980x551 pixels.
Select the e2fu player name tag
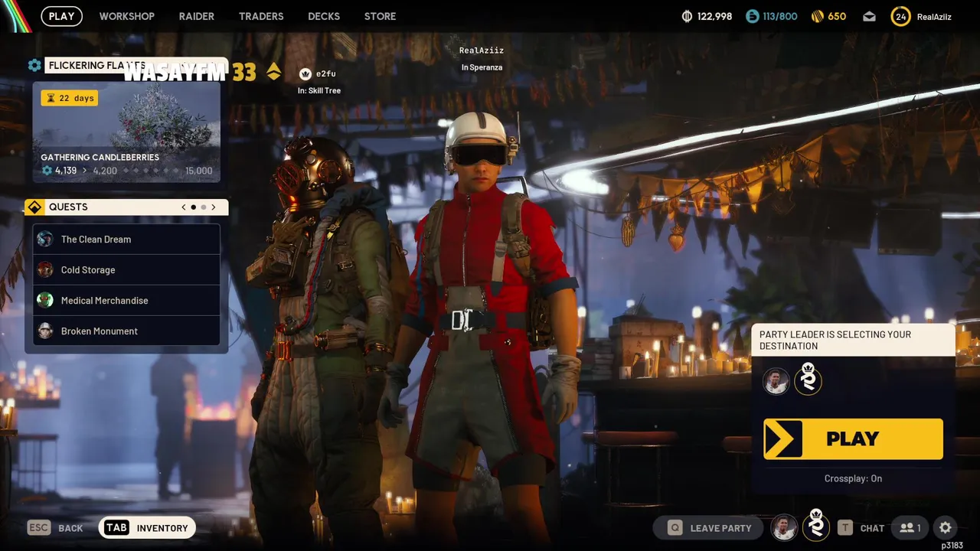pos(326,73)
